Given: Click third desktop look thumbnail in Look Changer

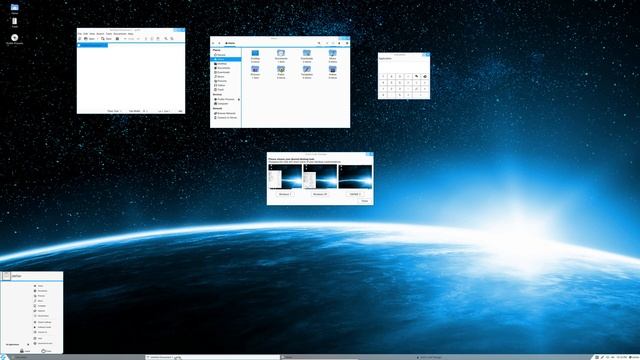Looking at the screenshot, I should pos(355,177).
